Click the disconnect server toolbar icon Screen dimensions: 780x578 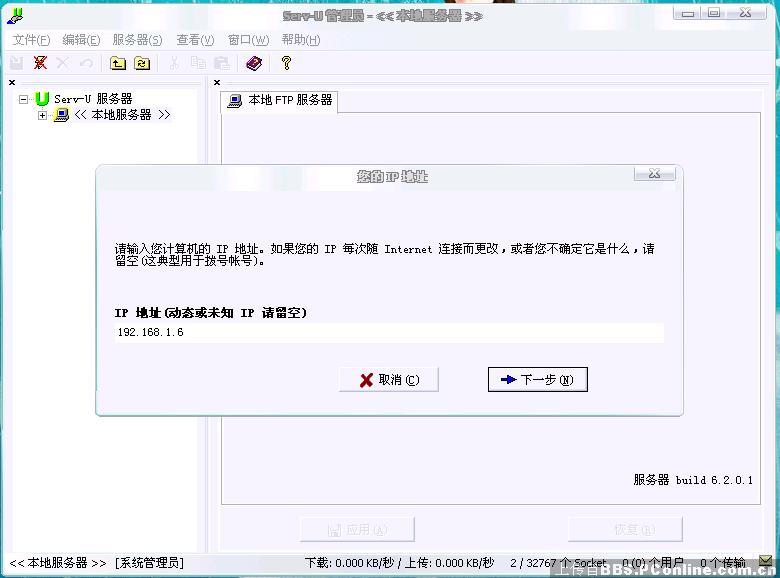pos(40,63)
